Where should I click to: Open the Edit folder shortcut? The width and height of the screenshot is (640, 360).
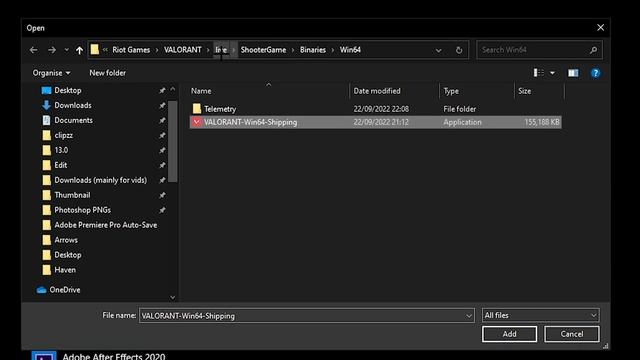[x=60, y=165]
